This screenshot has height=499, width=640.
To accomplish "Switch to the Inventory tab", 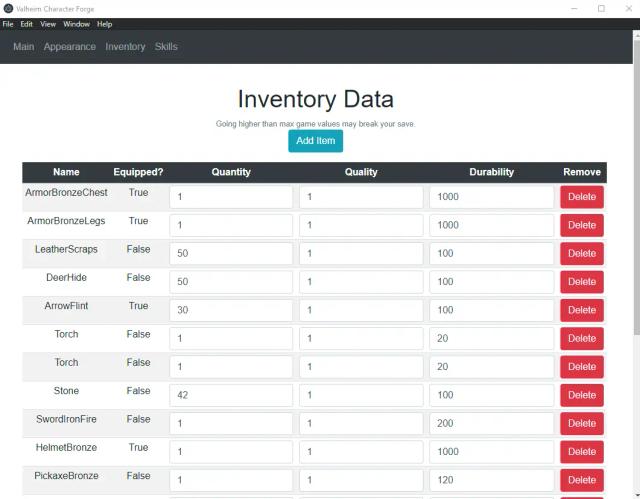I will pos(125,47).
